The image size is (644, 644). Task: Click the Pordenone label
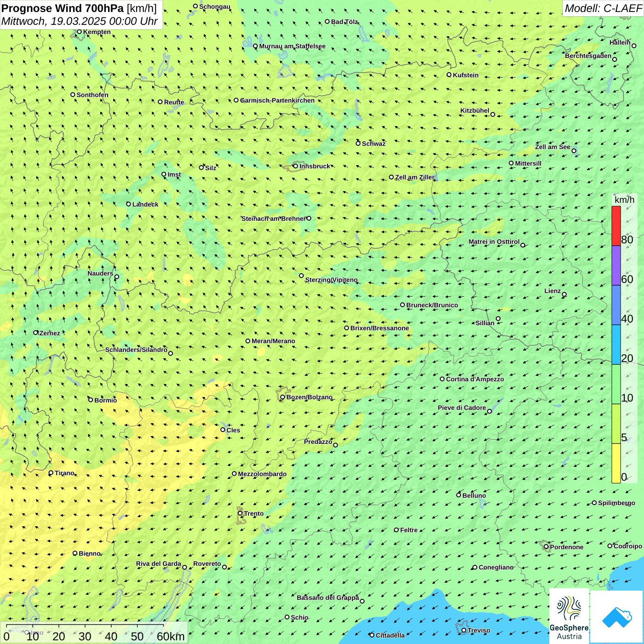click(x=566, y=547)
